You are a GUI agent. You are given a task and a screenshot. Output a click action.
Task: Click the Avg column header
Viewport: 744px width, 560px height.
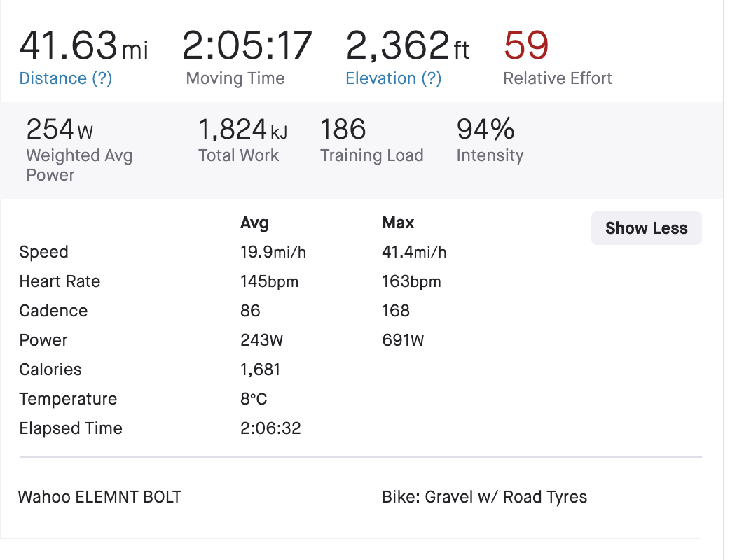click(254, 223)
